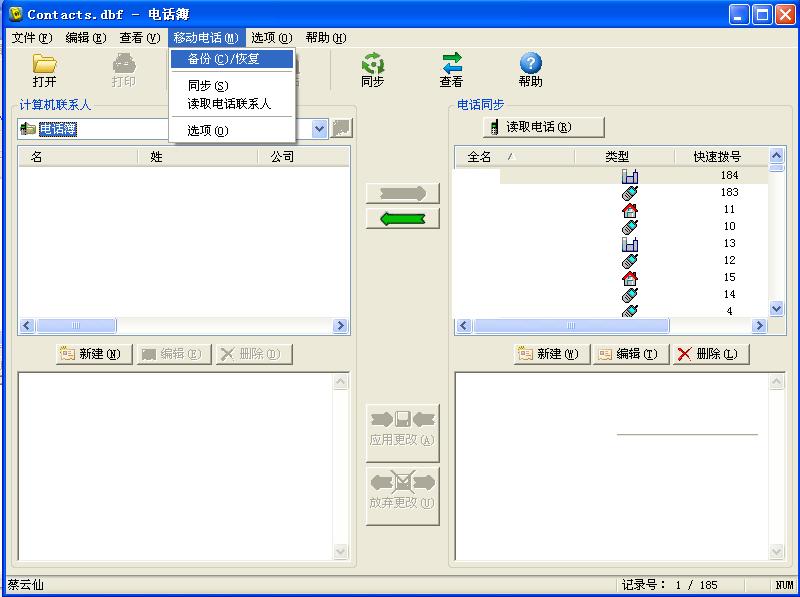Click right panel 编辑(T) button
The image size is (800, 597).
(x=631, y=354)
